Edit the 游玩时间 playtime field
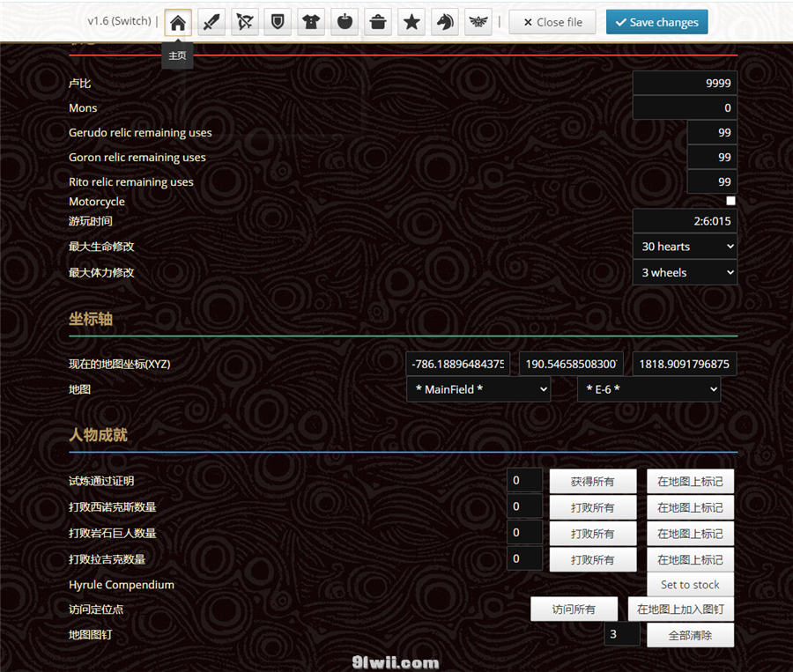Viewport: 793px width, 672px height. (x=686, y=221)
